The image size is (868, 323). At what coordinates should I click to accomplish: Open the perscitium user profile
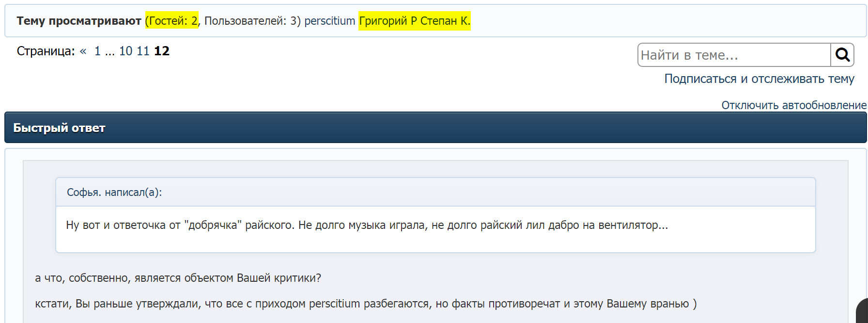330,21
